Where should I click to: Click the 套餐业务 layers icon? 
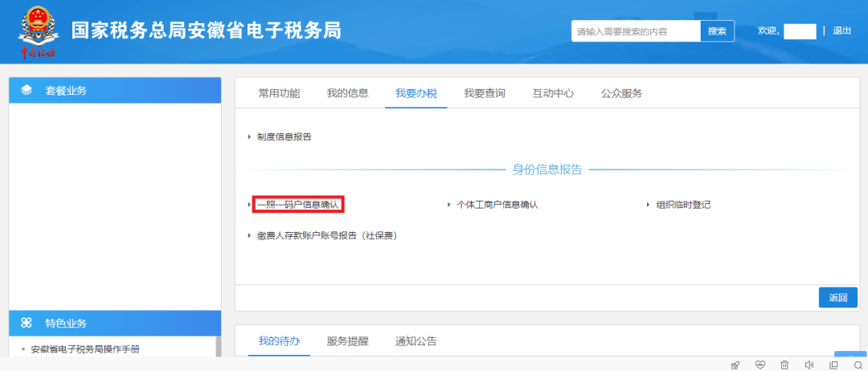click(27, 90)
